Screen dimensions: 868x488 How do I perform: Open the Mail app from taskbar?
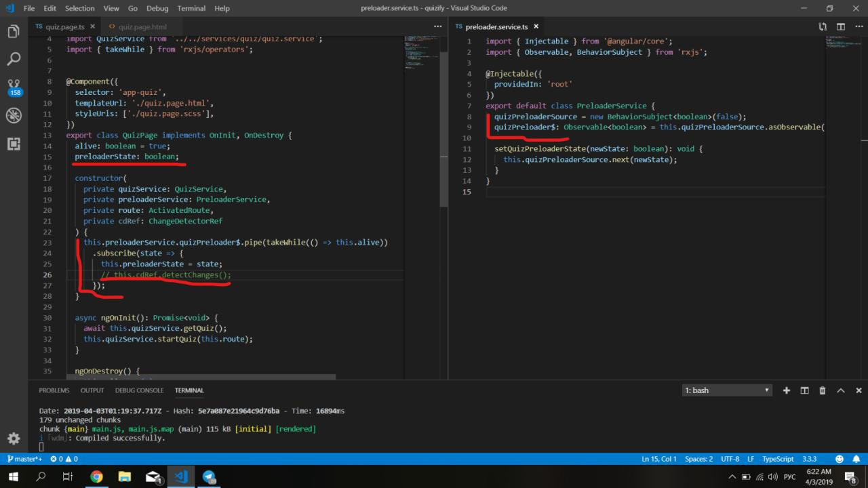pos(153,476)
